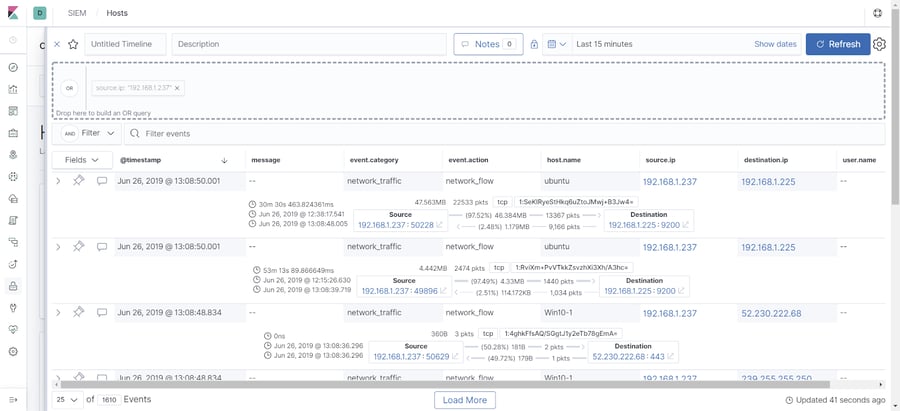Screen dimensions: 900x411
Task: Open the SIEM lock icon in sidebar
Action: (x=13, y=285)
